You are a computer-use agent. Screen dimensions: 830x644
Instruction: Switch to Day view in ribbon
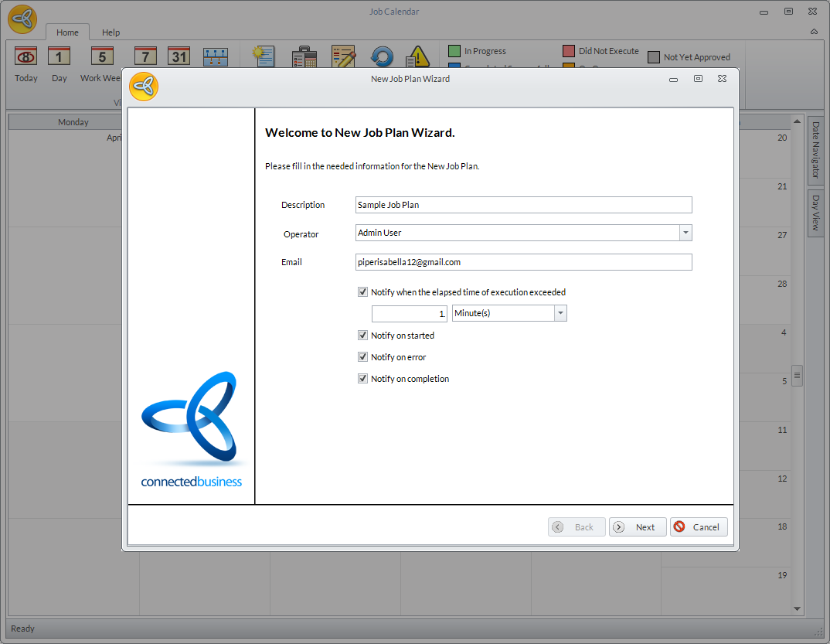tap(60, 57)
